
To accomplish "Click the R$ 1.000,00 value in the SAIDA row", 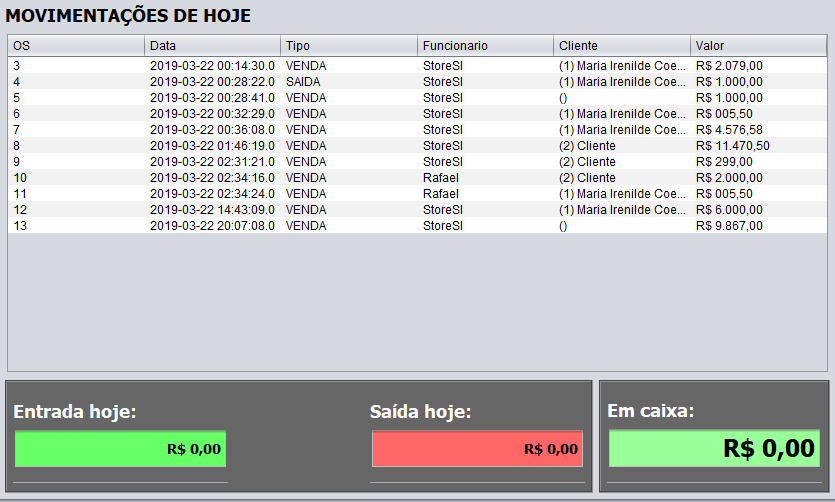I will (x=729, y=81).
